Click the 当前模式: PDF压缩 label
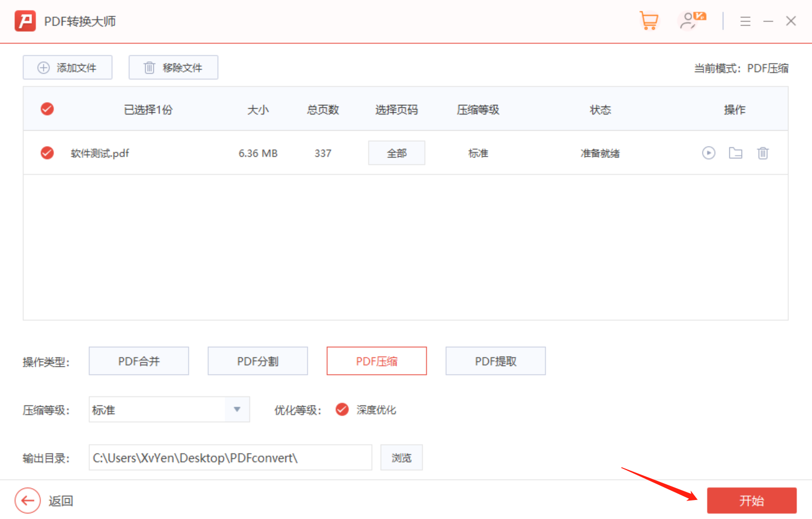Image resolution: width=812 pixels, height=519 pixels. click(741, 68)
